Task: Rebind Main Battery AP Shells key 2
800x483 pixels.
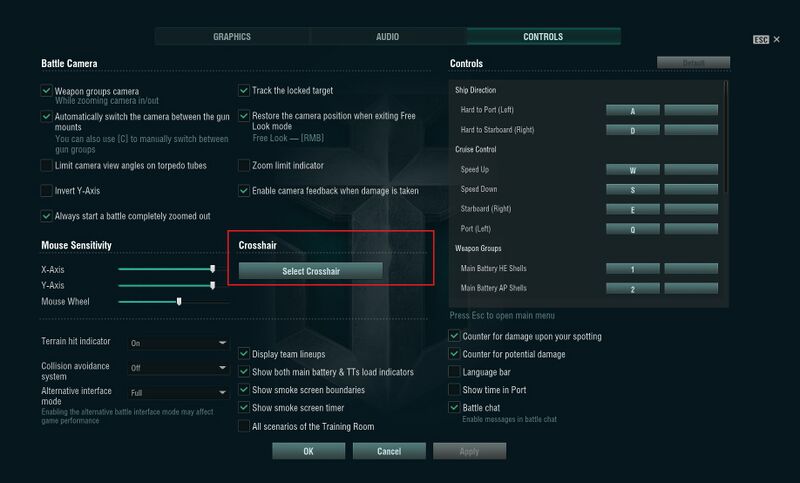Action: 633,289
